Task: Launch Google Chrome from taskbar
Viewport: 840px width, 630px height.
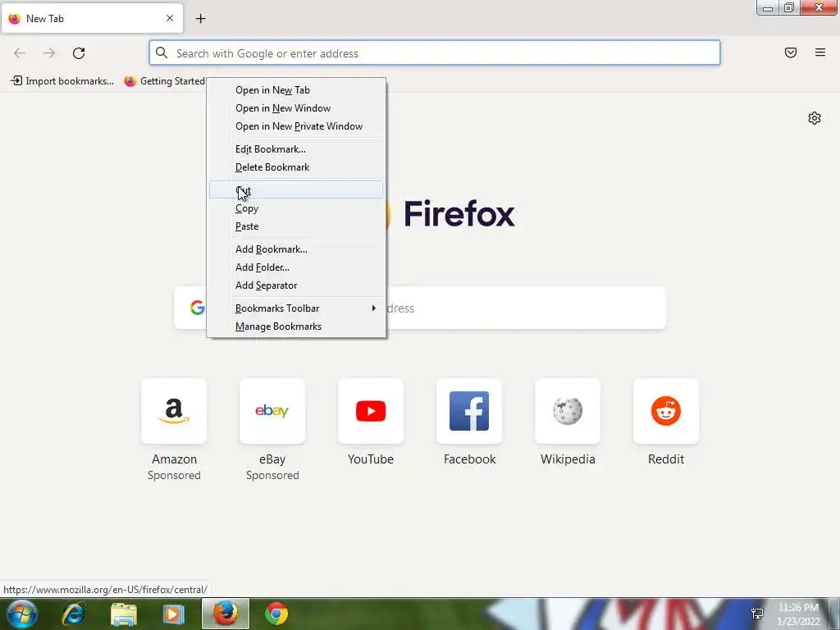Action: click(276, 614)
